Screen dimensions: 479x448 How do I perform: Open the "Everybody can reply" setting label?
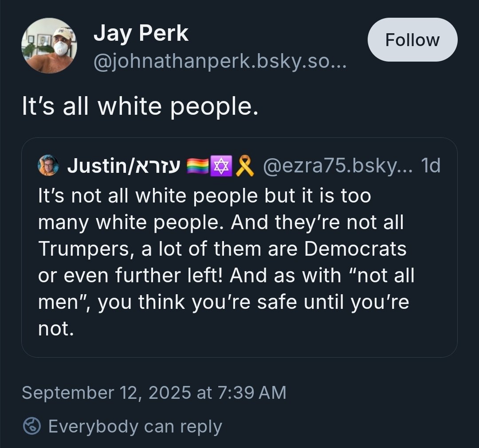click(135, 426)
